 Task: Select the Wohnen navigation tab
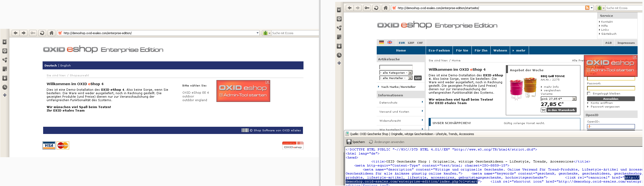(x=500, y=50)
